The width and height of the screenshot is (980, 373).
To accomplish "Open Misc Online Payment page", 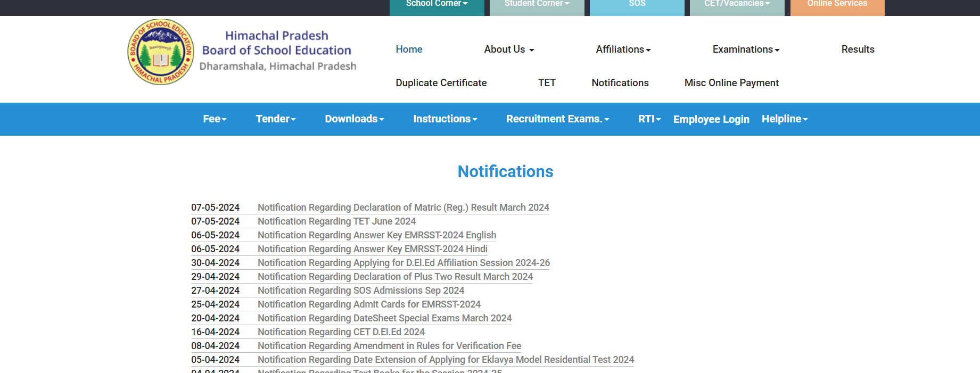I will pos(731,83).
